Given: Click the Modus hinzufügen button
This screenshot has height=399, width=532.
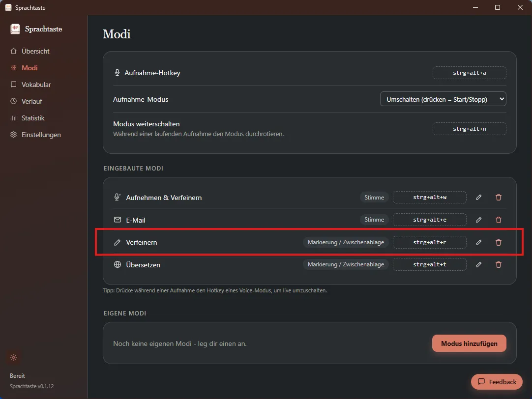Looking at the screenshot, I should [469, 343].
